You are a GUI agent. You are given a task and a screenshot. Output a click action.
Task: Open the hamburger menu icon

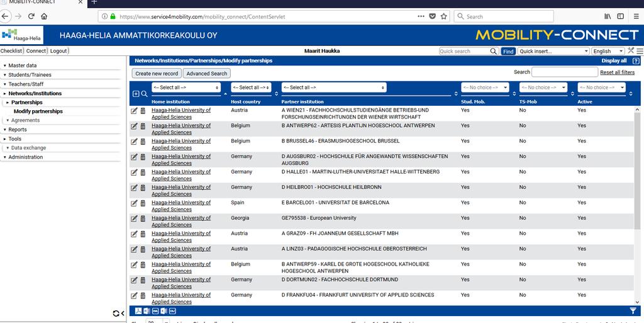point(640,52)
